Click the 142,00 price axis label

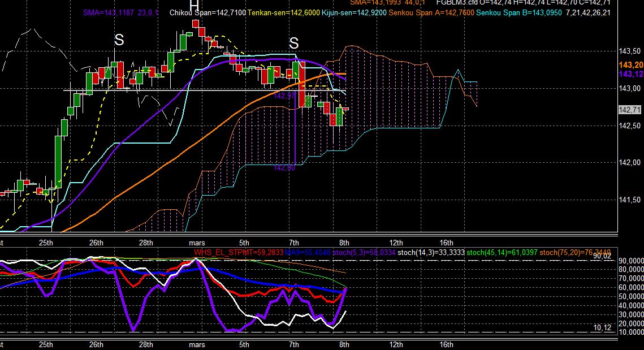[x=630, y=163]
